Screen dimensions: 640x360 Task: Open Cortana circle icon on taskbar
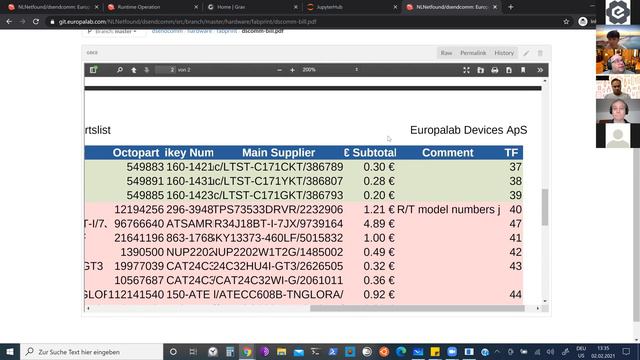(173, 352)
